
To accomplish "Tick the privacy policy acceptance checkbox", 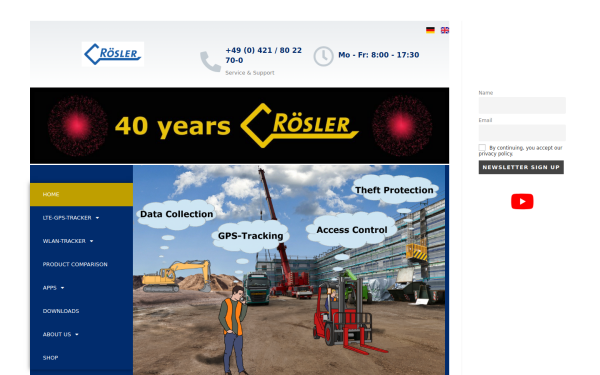I will pos(482,148).
